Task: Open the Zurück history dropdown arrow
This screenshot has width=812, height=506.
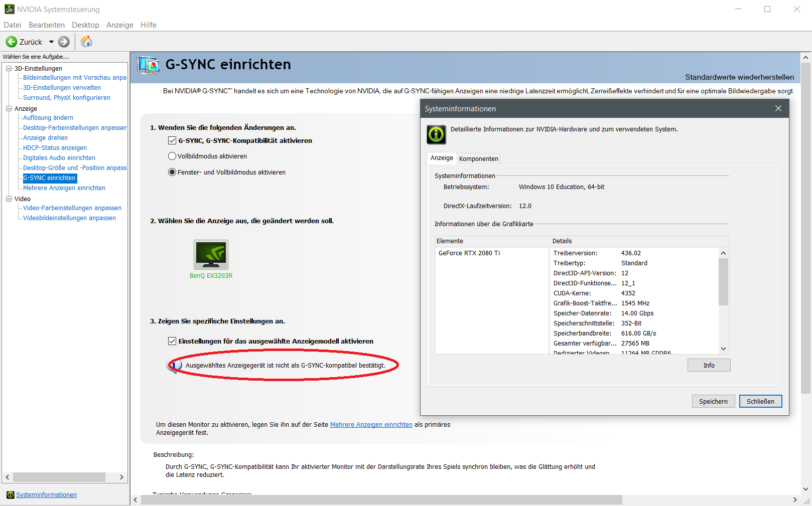Action: pos(51,42)
